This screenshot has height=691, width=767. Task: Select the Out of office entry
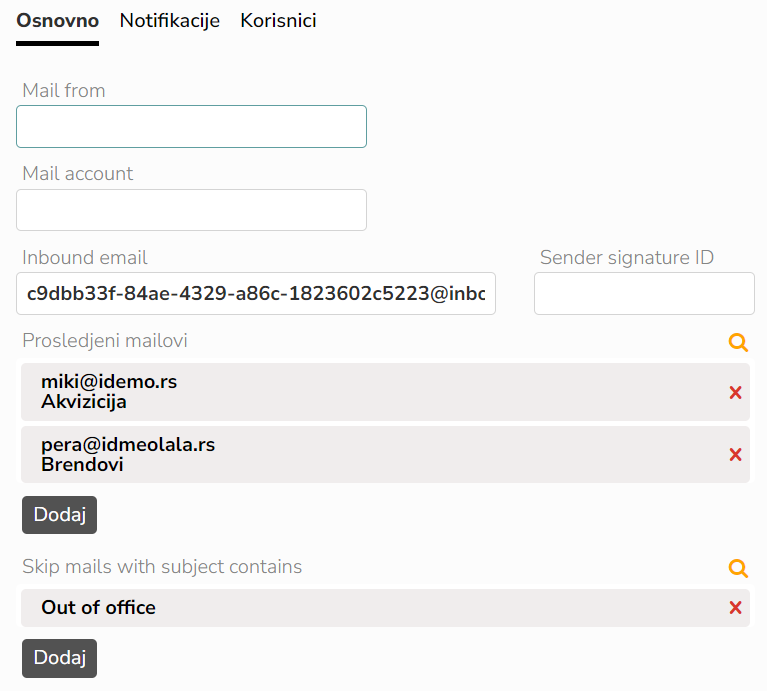[x=385, y=608]
